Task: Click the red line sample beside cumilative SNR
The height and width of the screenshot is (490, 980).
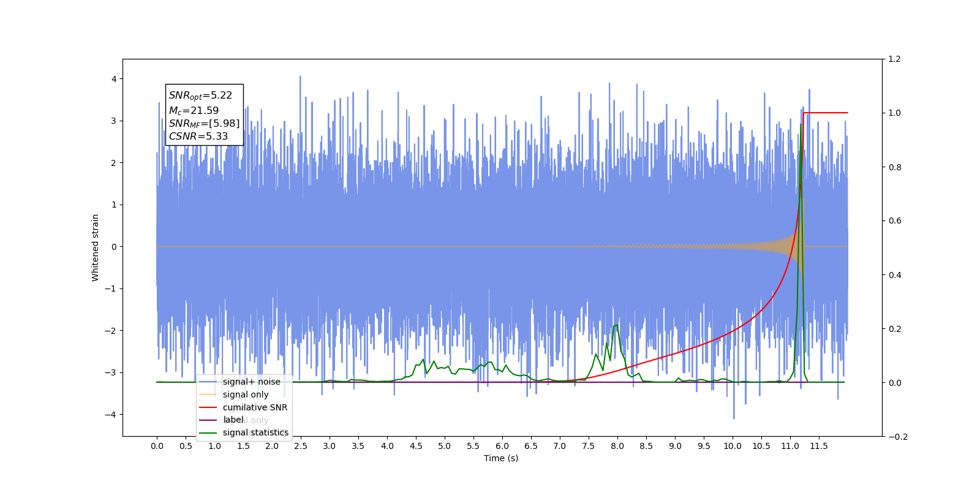Action: pos(208,407)
